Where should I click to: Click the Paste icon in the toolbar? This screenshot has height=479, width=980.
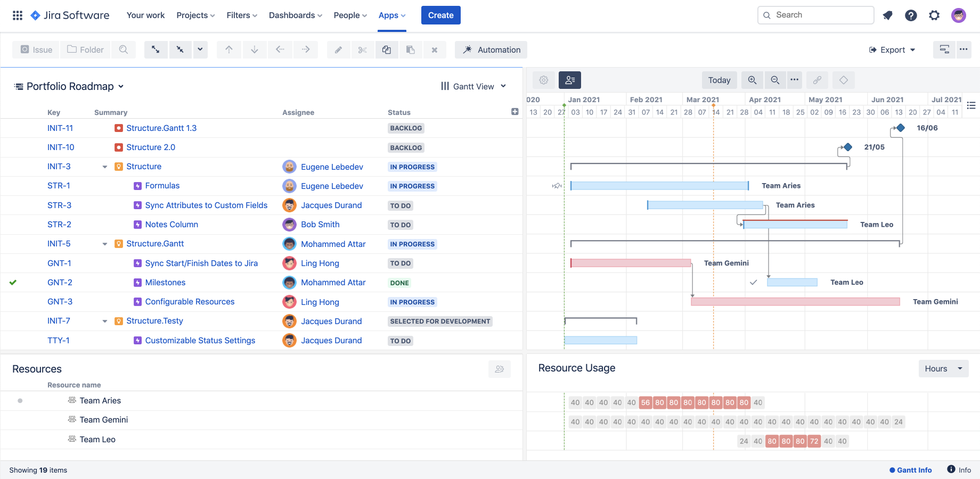411,49
